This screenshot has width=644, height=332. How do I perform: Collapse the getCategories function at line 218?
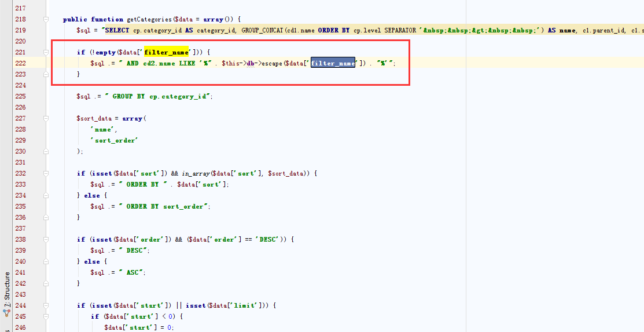click(46, 19)
